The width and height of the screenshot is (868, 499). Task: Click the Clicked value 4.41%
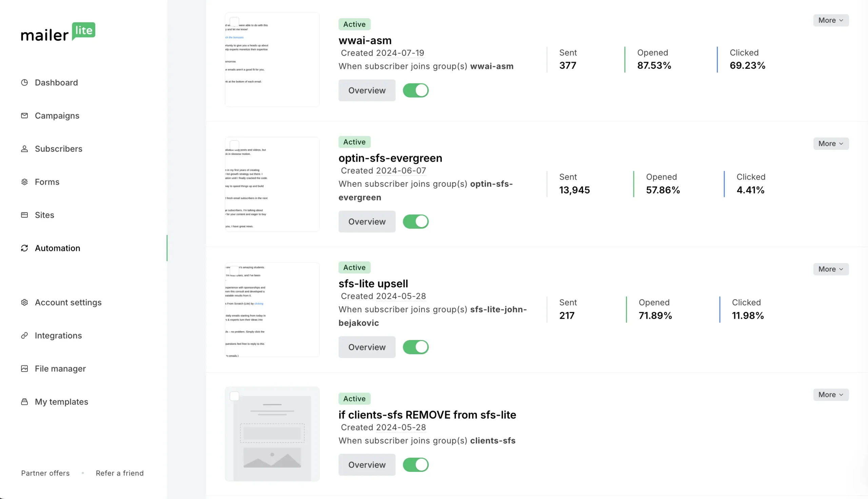pyautogui.click(x=750, y=190)
